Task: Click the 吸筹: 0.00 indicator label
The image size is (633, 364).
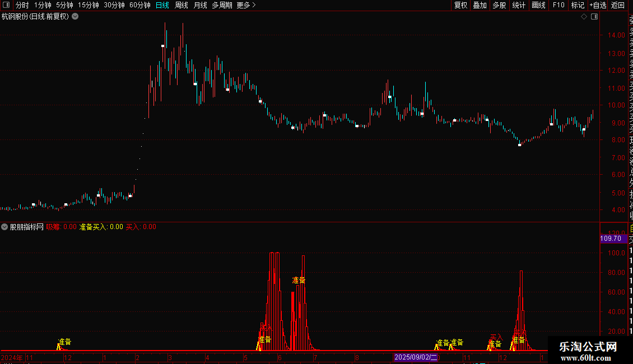Action: coord(62,227)
